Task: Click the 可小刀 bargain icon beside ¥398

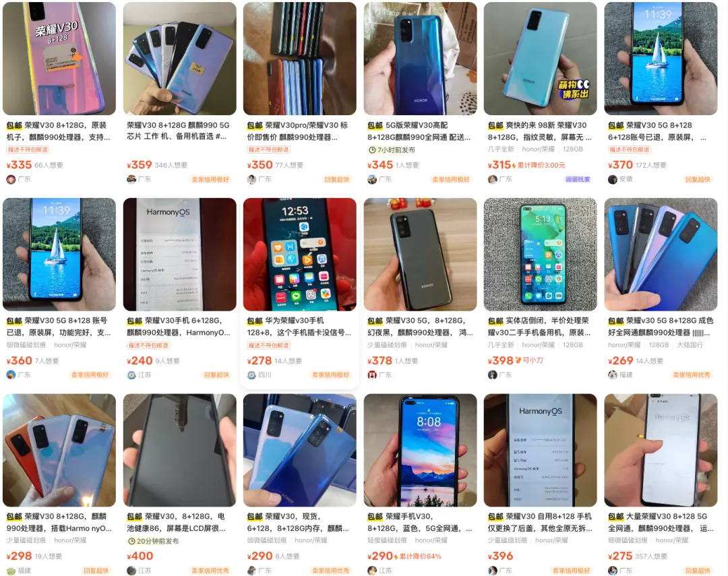Action: point(518,360)
